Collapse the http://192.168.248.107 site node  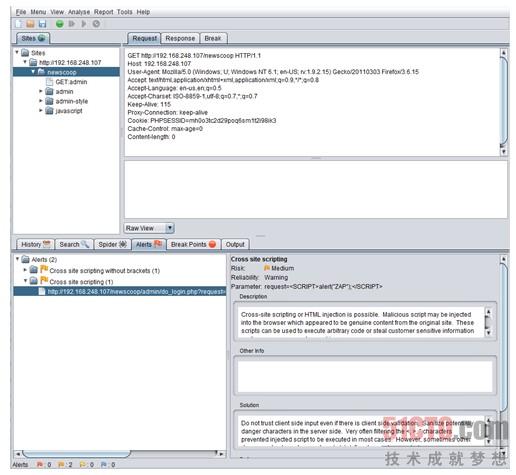(25, 62)
